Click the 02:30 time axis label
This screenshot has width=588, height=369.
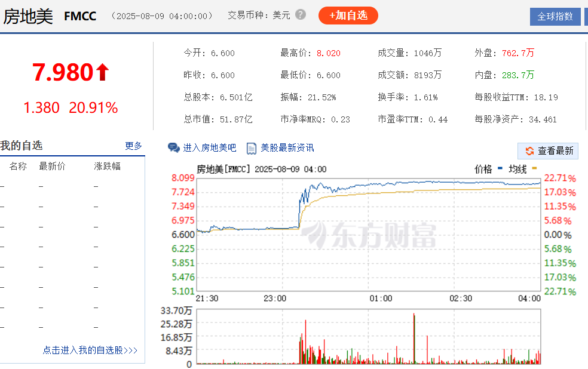point(461,299)
